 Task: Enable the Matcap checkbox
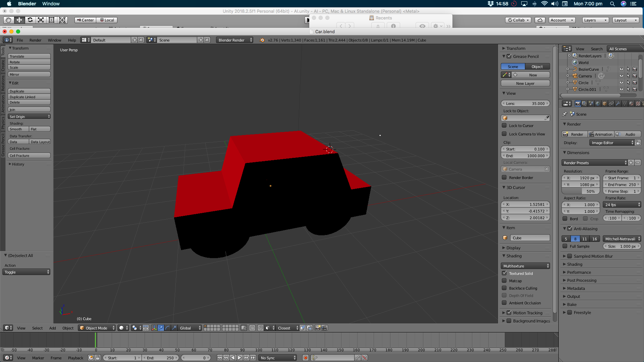tap(504, 281)
